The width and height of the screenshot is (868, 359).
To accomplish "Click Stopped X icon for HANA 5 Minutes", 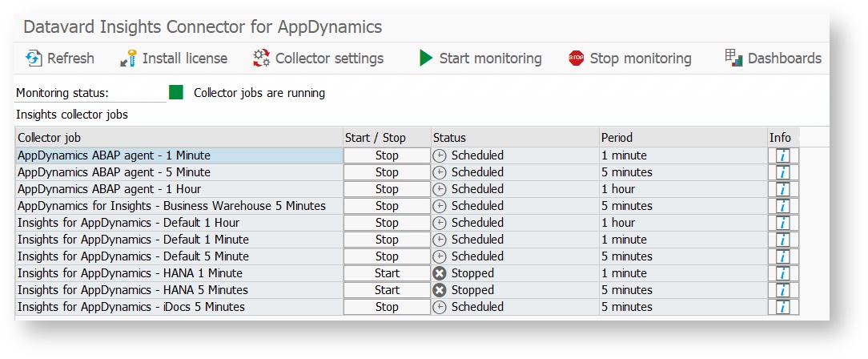I will tap(440, 290).
